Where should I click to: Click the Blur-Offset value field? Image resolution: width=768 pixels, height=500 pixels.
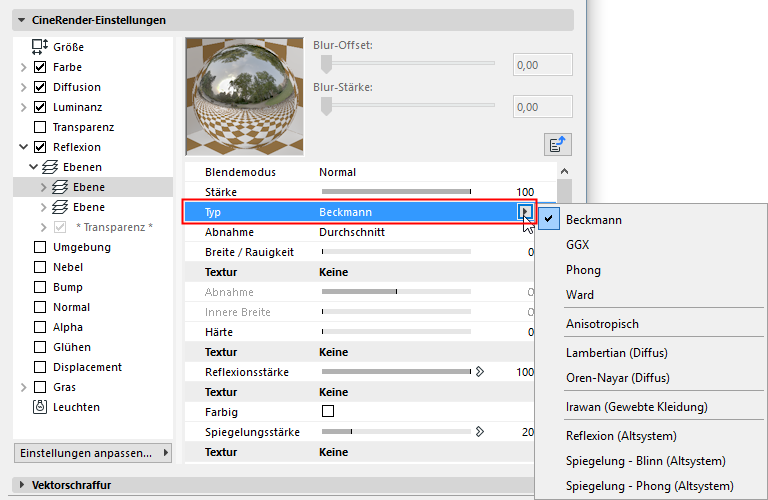tap(543, 65)
